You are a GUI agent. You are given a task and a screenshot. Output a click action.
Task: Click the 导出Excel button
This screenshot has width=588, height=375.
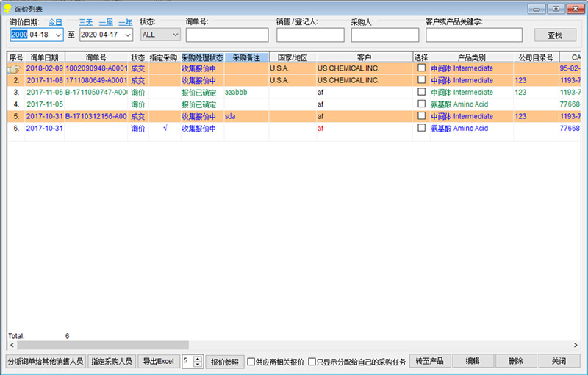tap(158, 361)
